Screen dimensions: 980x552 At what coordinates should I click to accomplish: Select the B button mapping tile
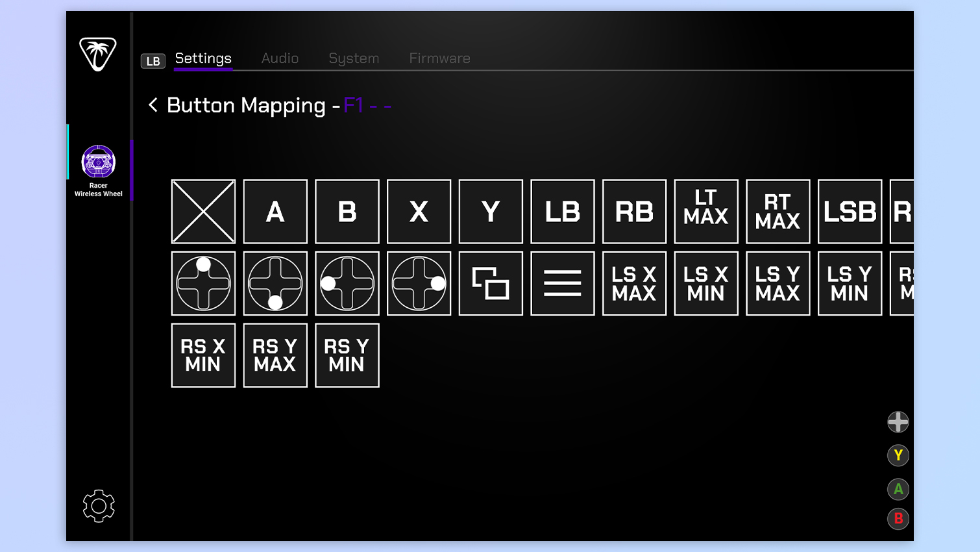347,212
